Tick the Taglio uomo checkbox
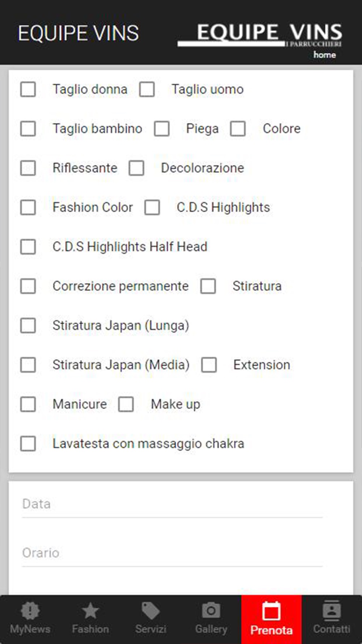The image size is (362, 644). [147, 89]
